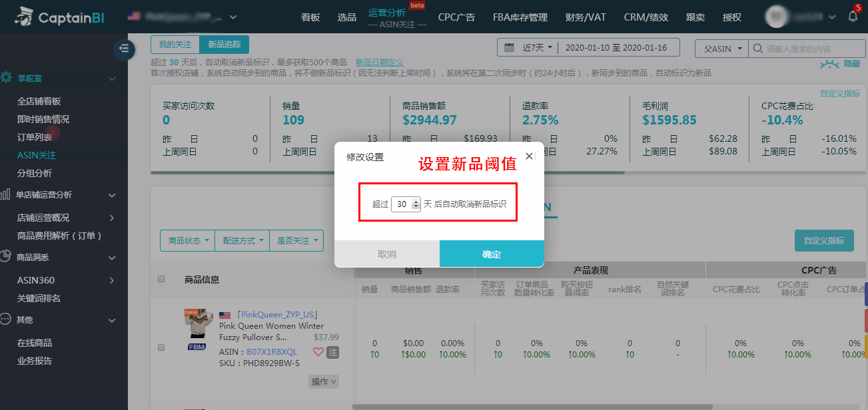Close the 修改设置 dialog

[530, 156]
